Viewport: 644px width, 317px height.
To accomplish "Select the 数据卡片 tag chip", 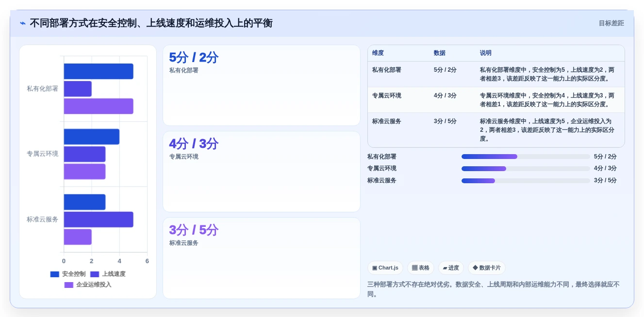I will tap(487, 268).
